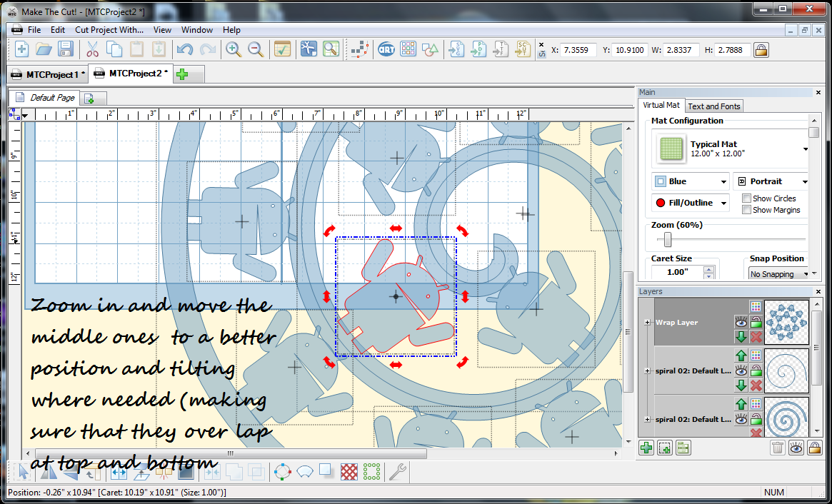Switch to Text and Fonts tab
The height and width of the screenshot is (504, 832).
pyautogui.click(x=713, y=106)
